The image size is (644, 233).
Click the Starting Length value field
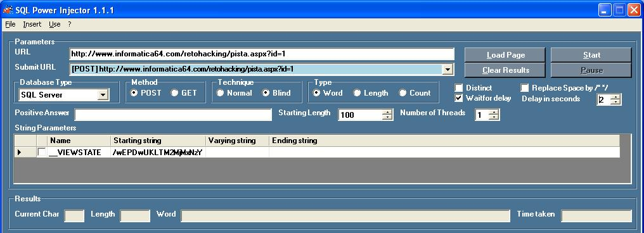360,115
